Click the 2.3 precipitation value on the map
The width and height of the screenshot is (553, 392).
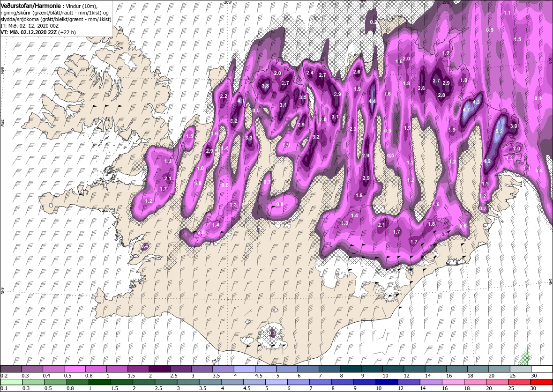pyautogui.click(x=353, y=129)
